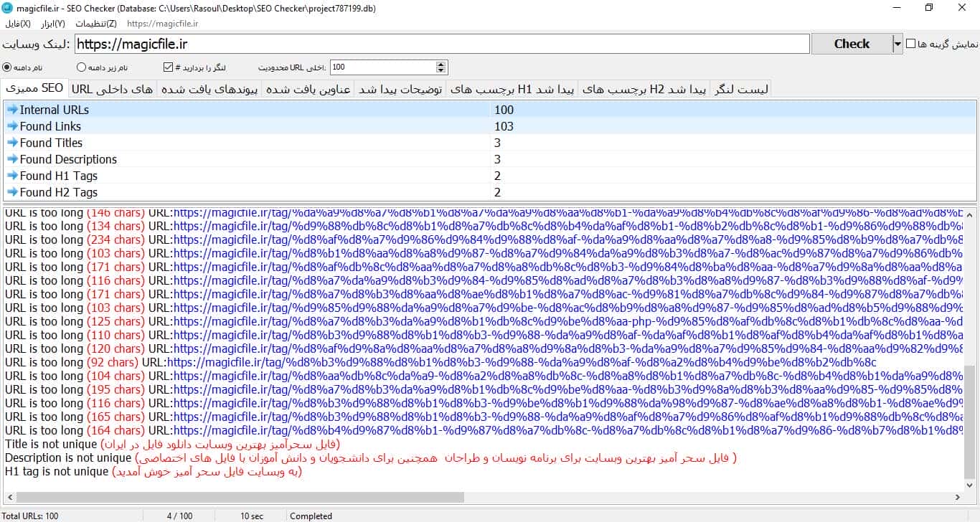Click the (164 chars) warning text
The height and width of the screenshot is (522, 980).
tap(116, 430)
